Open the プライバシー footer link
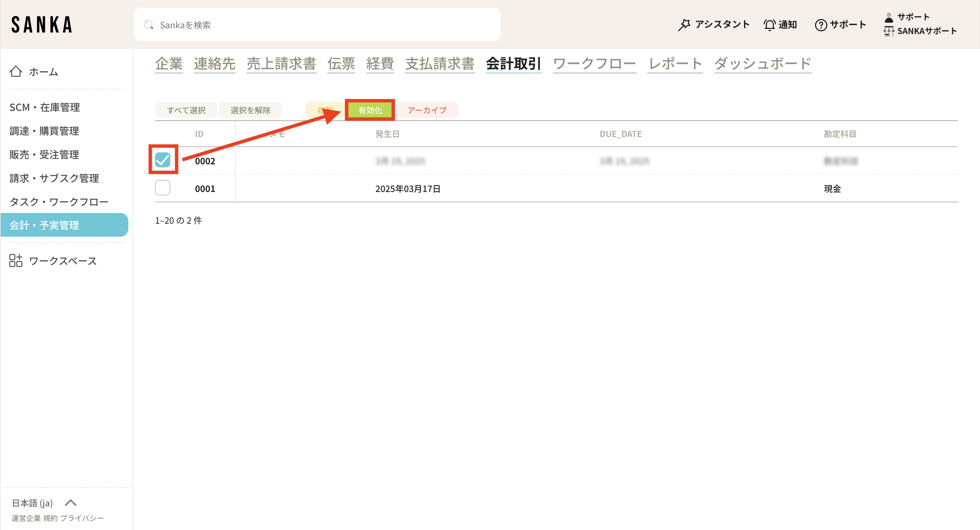Image resolution: width=980 pixels, height=530 pixels. click(x=82, y=518)
